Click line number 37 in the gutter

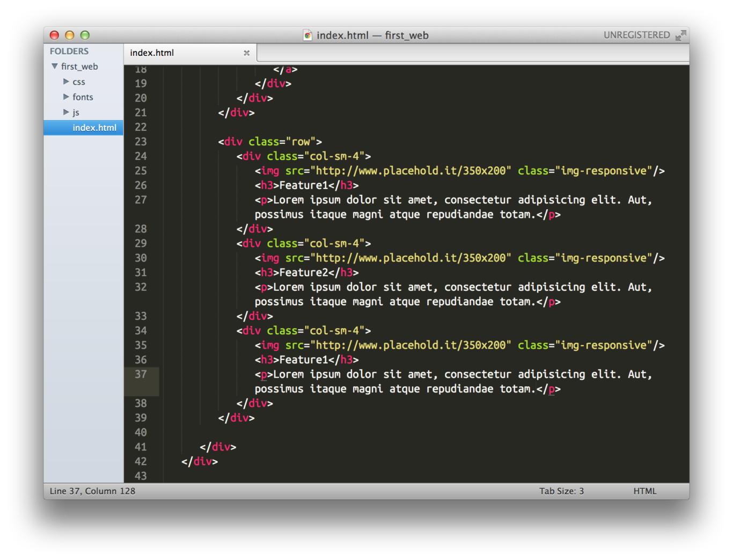[141, 374]
